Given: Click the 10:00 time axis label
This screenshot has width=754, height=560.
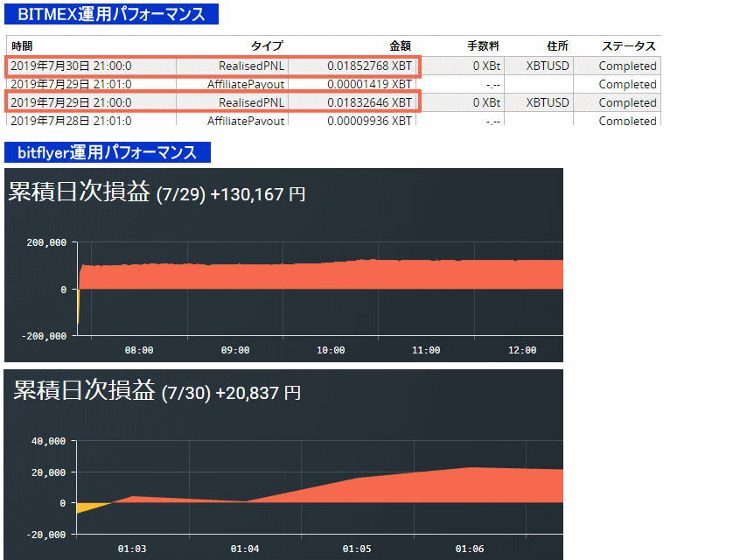Looking at the screenshot, I should (331, 350).
